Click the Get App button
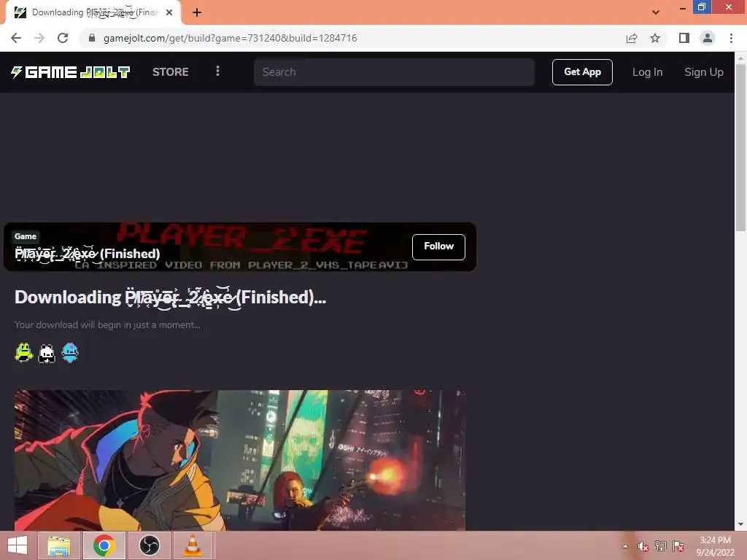 click(582, 72)
